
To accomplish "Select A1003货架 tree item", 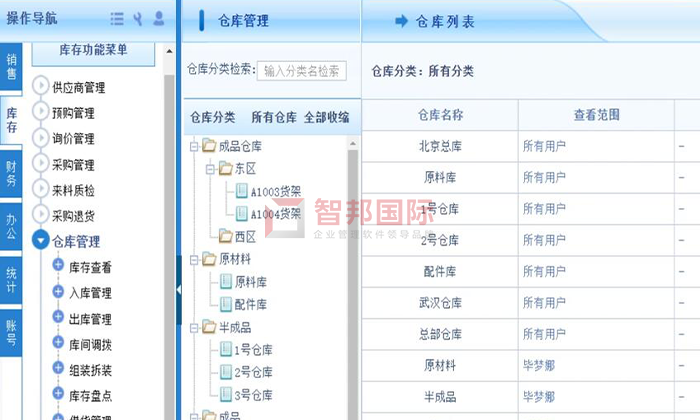I will pos(275,192).
